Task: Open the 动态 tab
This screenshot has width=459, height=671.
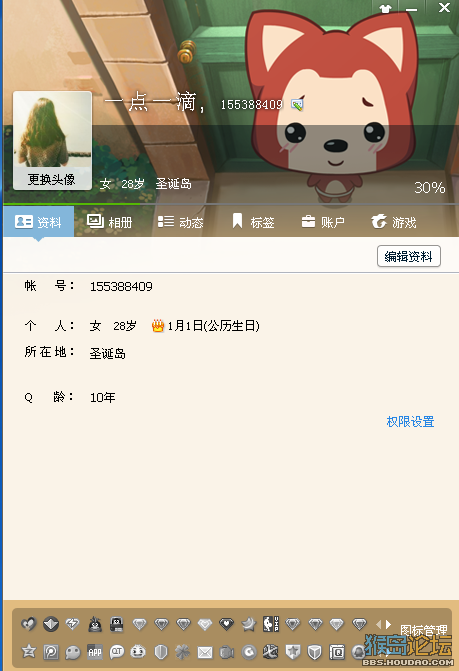Action: coord(181,222)
